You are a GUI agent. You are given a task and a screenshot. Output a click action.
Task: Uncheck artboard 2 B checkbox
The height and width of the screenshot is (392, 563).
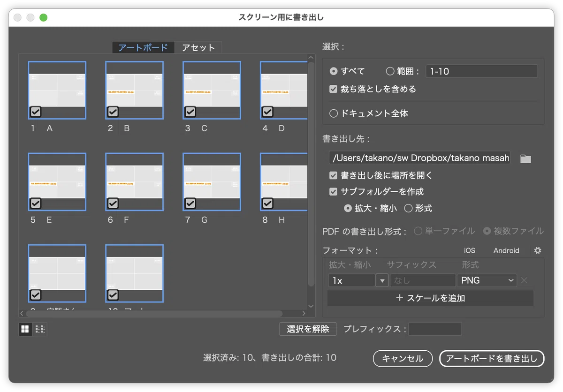click(113, 112)
